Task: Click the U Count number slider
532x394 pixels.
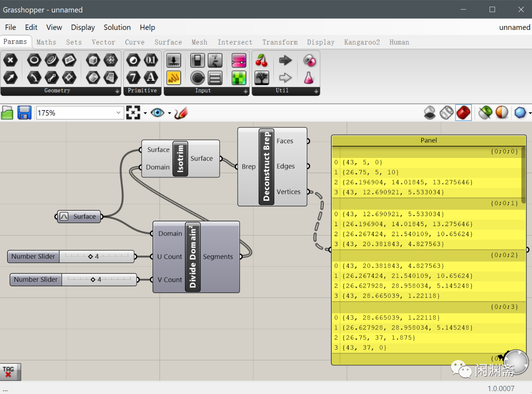Action: [x=71, y=257]
